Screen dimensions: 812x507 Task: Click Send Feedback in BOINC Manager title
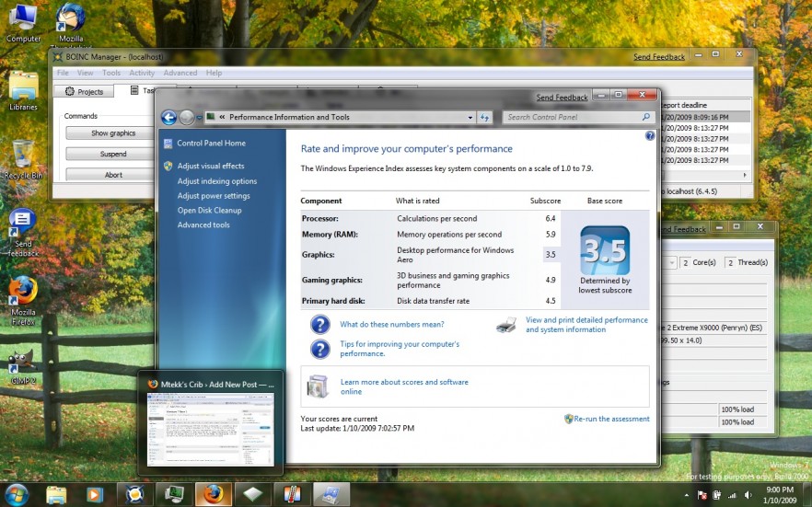(659, 57)
